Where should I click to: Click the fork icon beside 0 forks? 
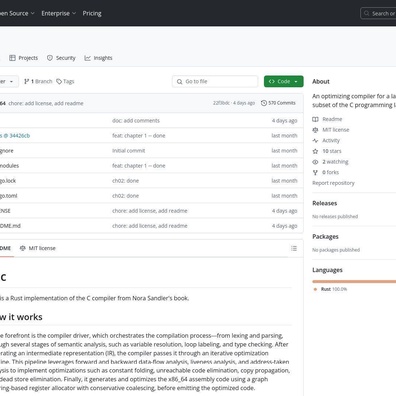(315, 172)
